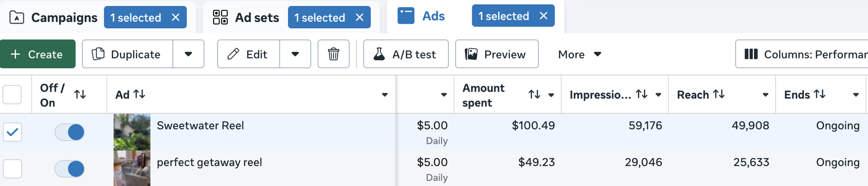Open the More dropdown menu

click(x=579, y=54)
